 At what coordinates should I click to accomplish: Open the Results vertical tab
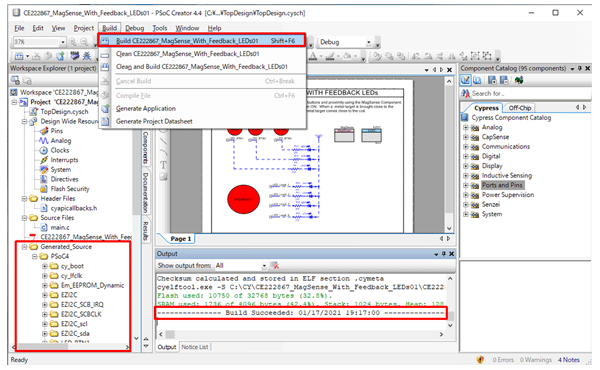pyautogui.click(x=145, y=231)
